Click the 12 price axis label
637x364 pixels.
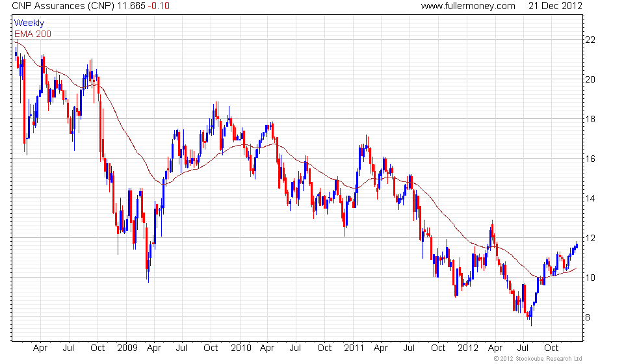click(590, 238)
